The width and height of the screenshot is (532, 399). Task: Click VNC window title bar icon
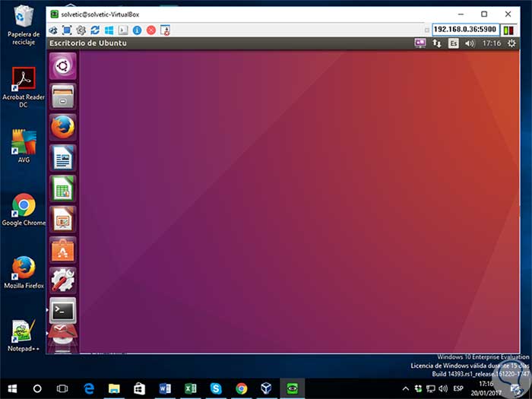(x=54, y=14)
